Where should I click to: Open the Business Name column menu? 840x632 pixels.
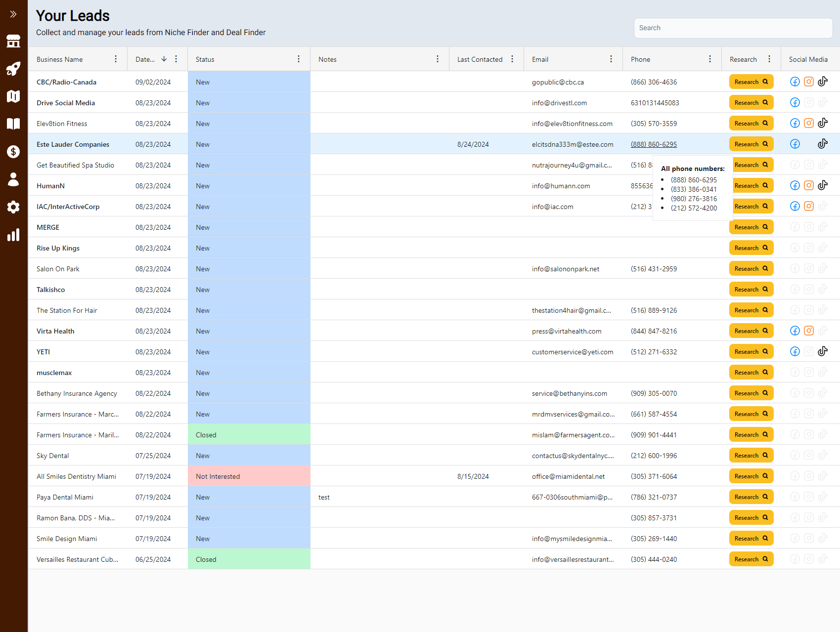pos(116,59)
